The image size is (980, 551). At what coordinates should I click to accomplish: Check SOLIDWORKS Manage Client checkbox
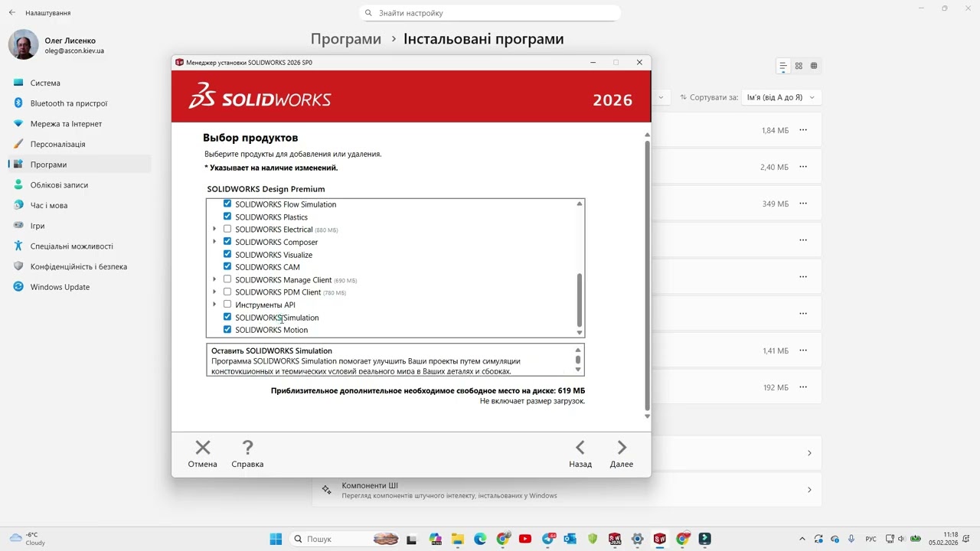pos(227,279)
